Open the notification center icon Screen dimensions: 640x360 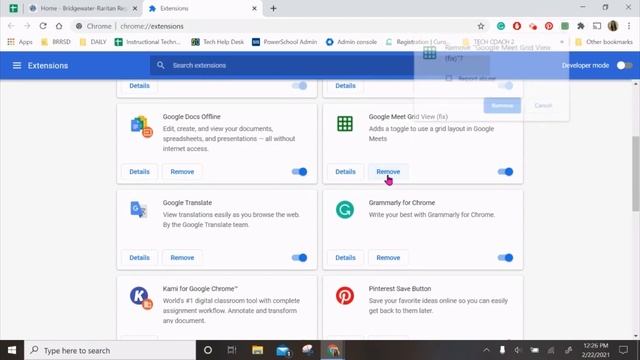(x=623, y=350)
